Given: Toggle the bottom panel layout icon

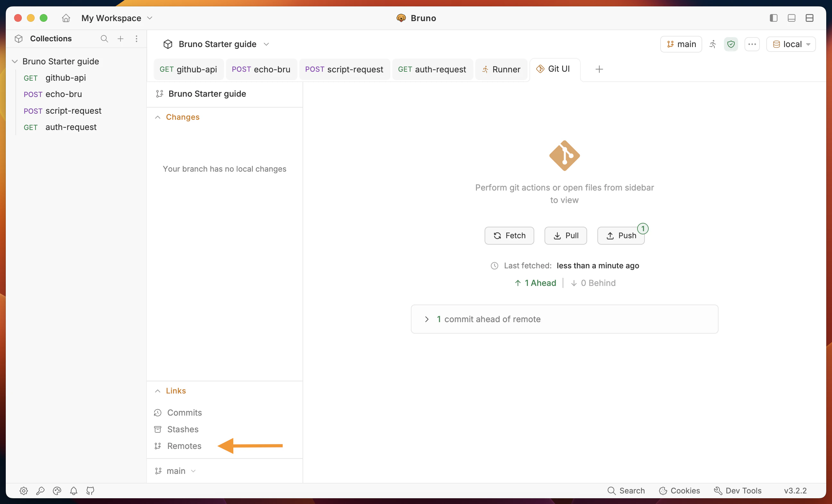Looking at the screenshot, I should (792, 18).
